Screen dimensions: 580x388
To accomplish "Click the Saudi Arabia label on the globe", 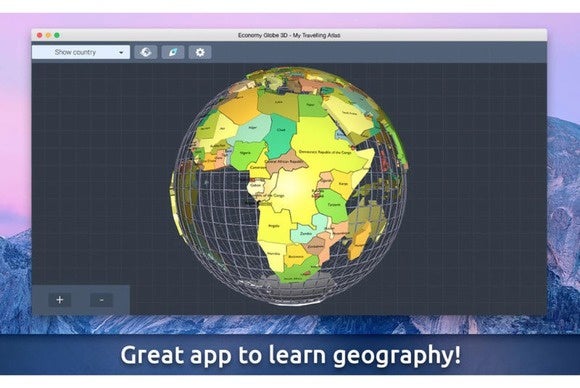I will (349, 113).
